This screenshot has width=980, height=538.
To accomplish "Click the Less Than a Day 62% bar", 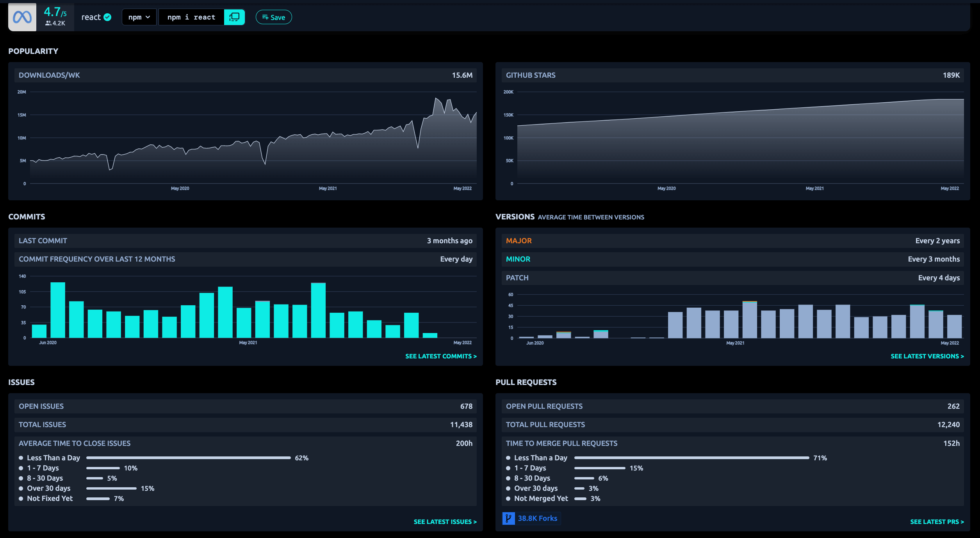I will [188, 458].
